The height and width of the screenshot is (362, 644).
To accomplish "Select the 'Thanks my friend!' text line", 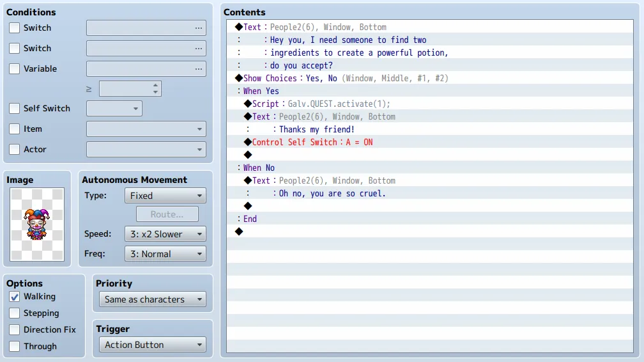I will 429,129.
